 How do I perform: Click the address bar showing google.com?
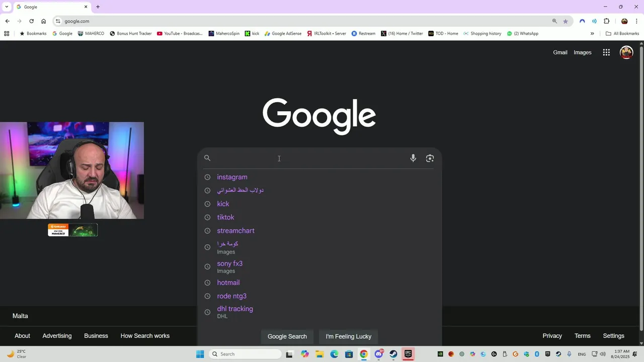point(302,21)
